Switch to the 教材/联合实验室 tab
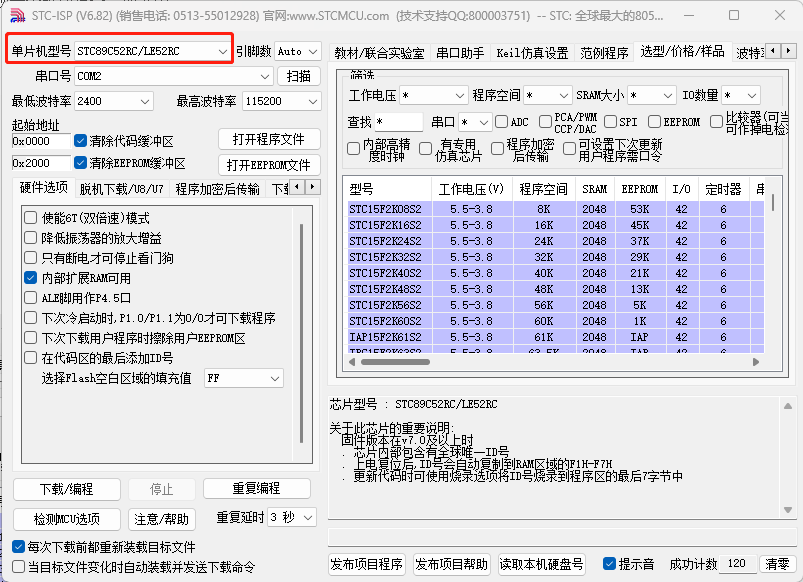This screenshot has height=582, width=803. 379,53
